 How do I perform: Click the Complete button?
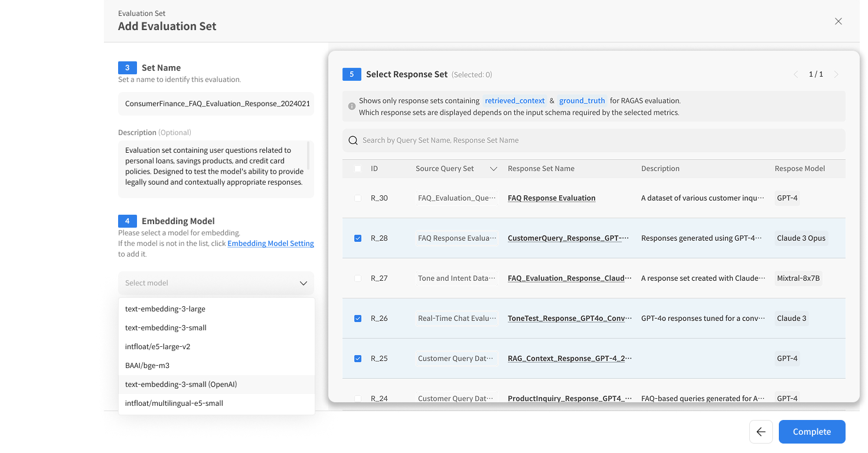(811, 432)
